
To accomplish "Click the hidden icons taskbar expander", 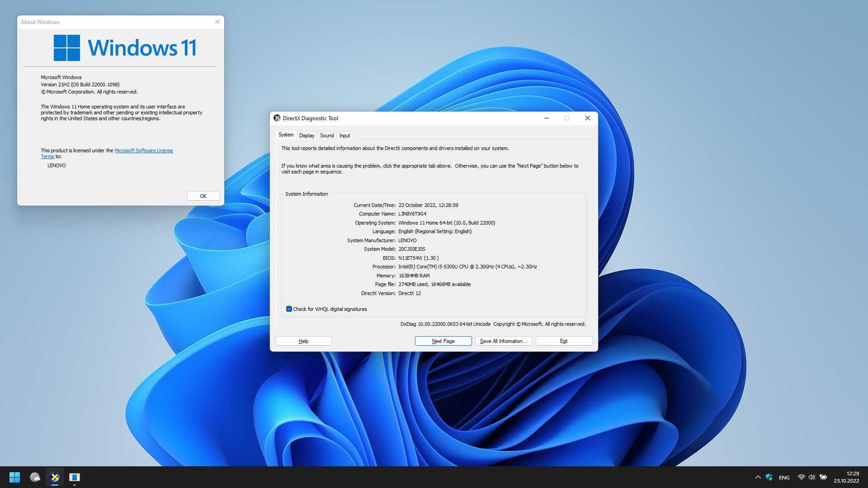I will pyautogui.click(x=757, y=477).
